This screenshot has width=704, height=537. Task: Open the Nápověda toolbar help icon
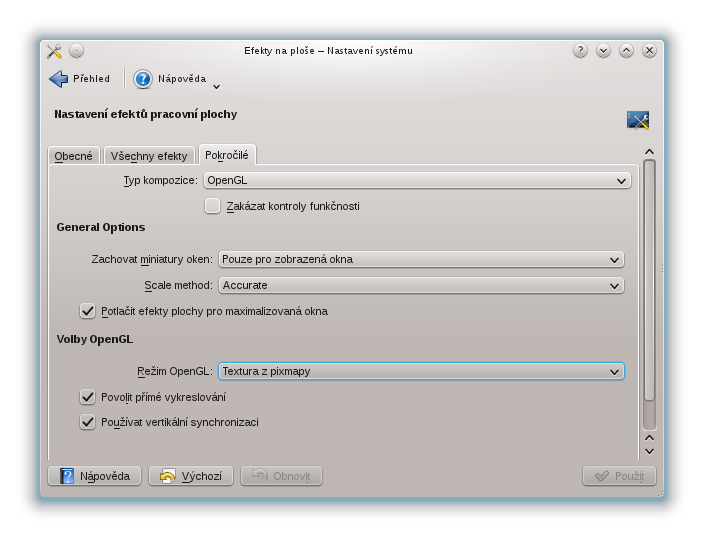pos(143,79)
